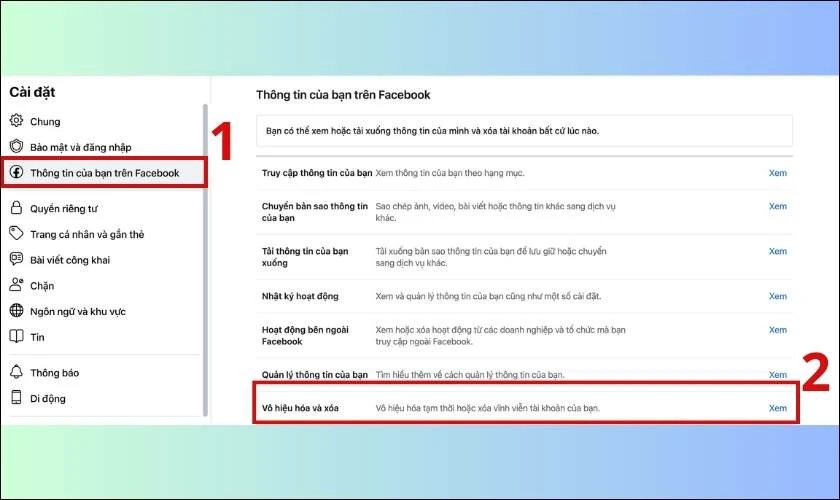Image resolution: width=840 pixels, height=500 pixels.
Task: Click Xem for Nhật ký hoạt động
Action: point(778,296)
